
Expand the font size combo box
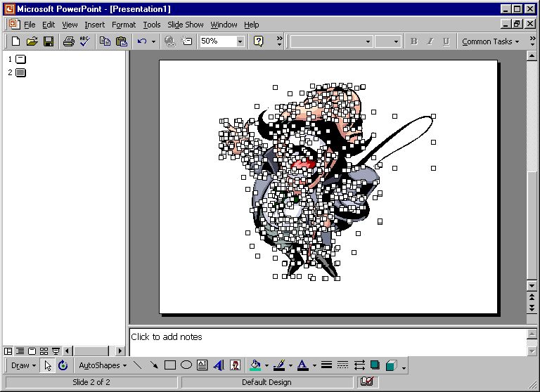(x=396, y=41)
